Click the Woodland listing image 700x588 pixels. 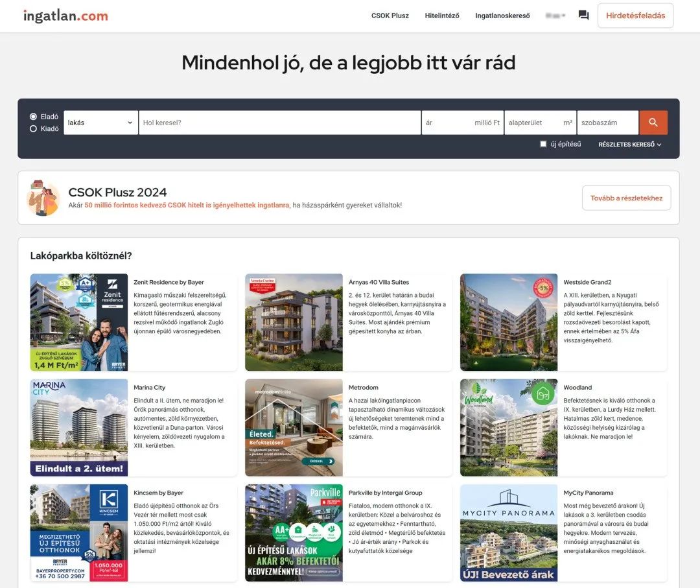point(509,427)
